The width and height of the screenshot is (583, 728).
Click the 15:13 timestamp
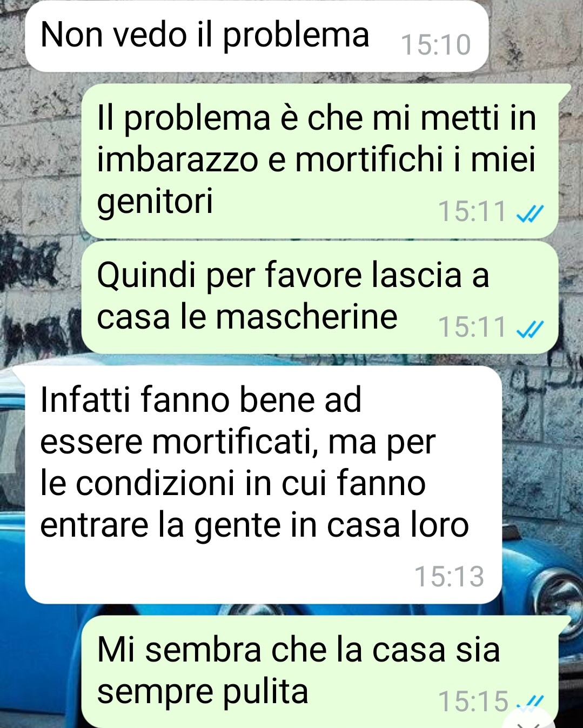coord(449,577)
